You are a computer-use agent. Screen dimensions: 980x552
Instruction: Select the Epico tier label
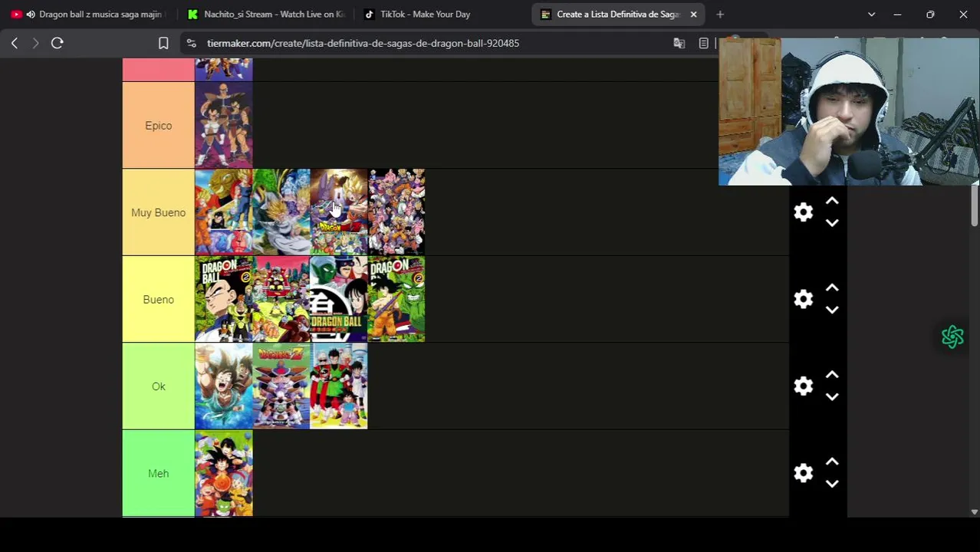(159, 126)
